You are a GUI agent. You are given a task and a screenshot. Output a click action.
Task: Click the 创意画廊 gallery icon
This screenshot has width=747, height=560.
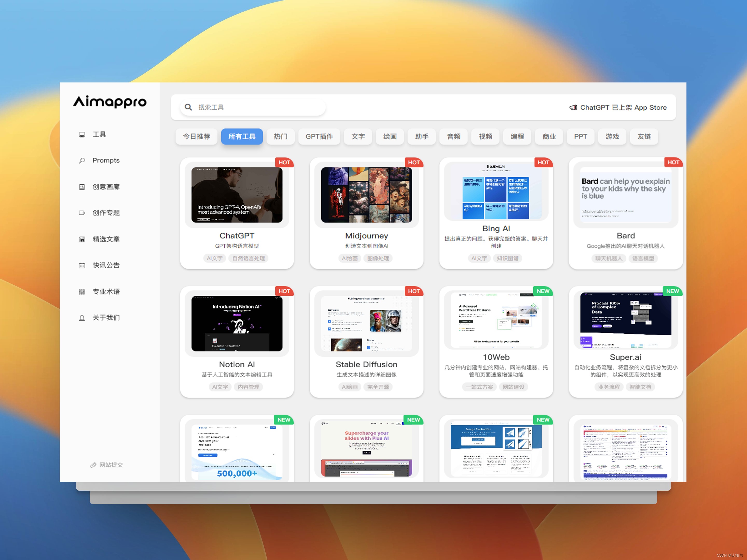coord(82,187)
